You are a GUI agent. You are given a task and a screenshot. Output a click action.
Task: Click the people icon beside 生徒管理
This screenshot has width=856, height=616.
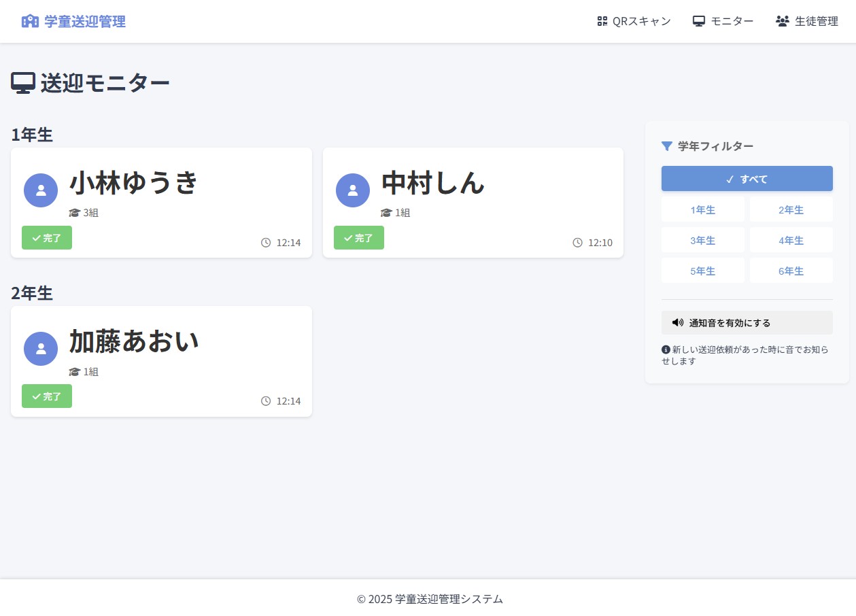point(783,20)
